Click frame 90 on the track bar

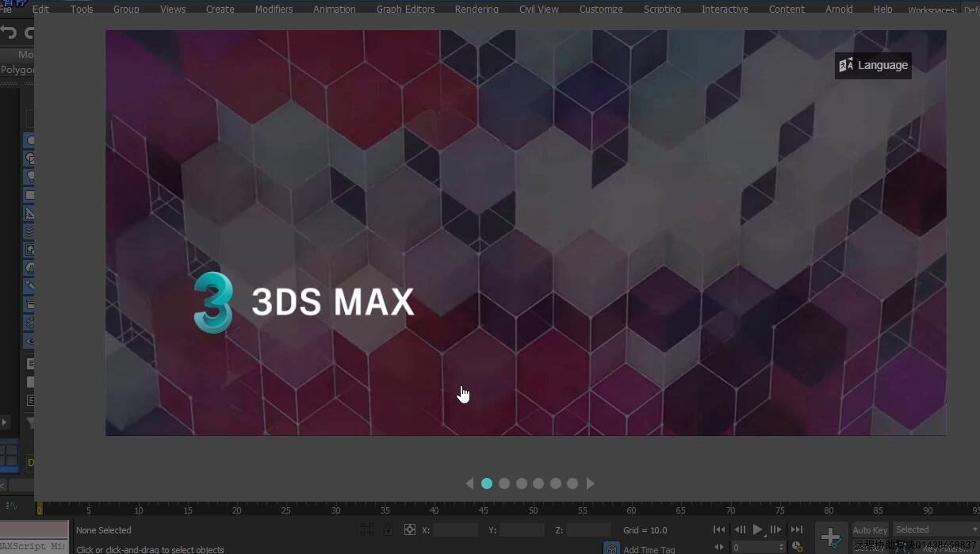(x=928, y=510)
